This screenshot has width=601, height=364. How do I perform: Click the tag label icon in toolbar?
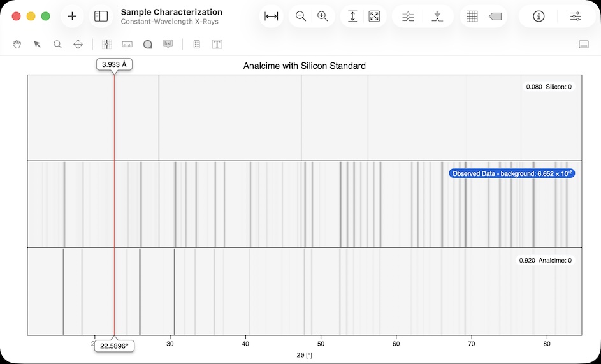[x=495, y=17]
